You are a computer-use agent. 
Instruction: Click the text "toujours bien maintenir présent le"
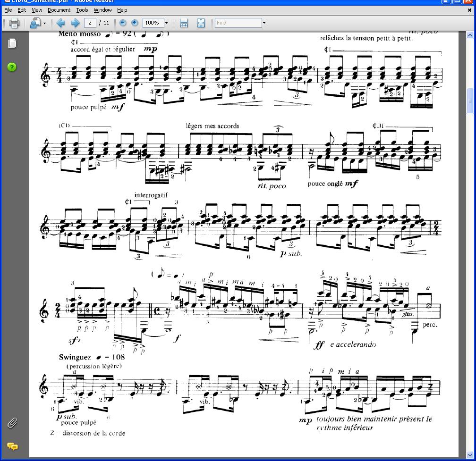(x=374, y=419)
